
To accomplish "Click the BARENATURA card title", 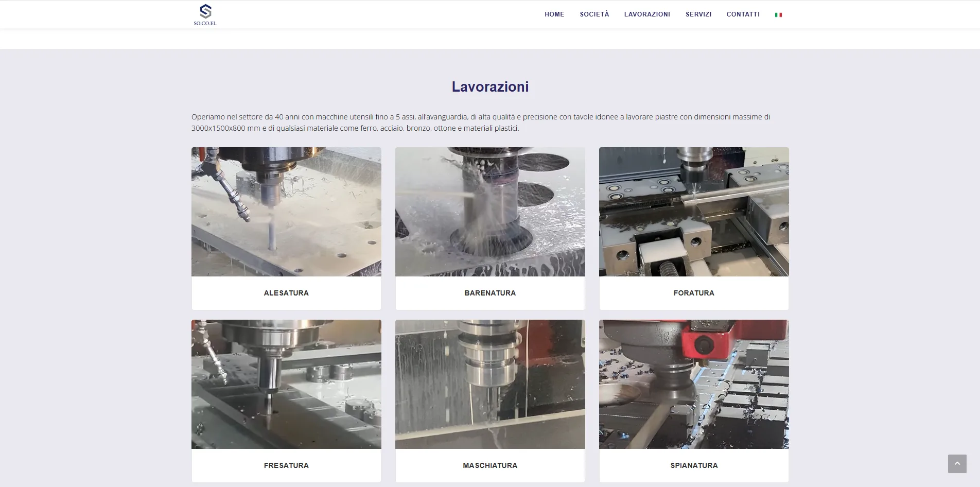I will tap(490, 293).
